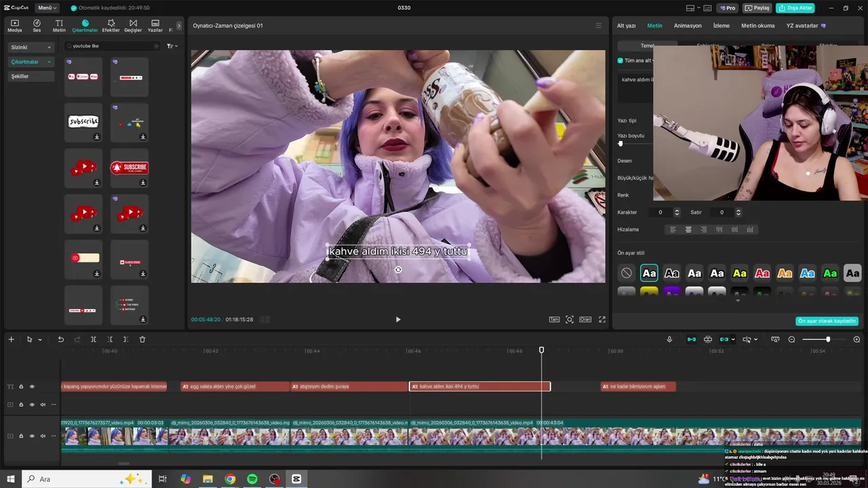Screen dimensions: 868x488
Task: Open the Animasyon tab in properties panel
Action: pyautogui.click(x=688, y=26)
